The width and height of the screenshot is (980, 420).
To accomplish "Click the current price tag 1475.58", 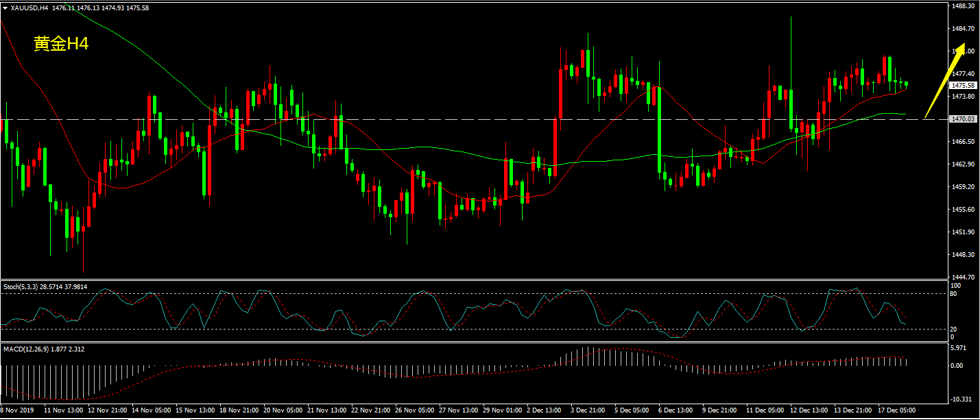I will (963, 86).
